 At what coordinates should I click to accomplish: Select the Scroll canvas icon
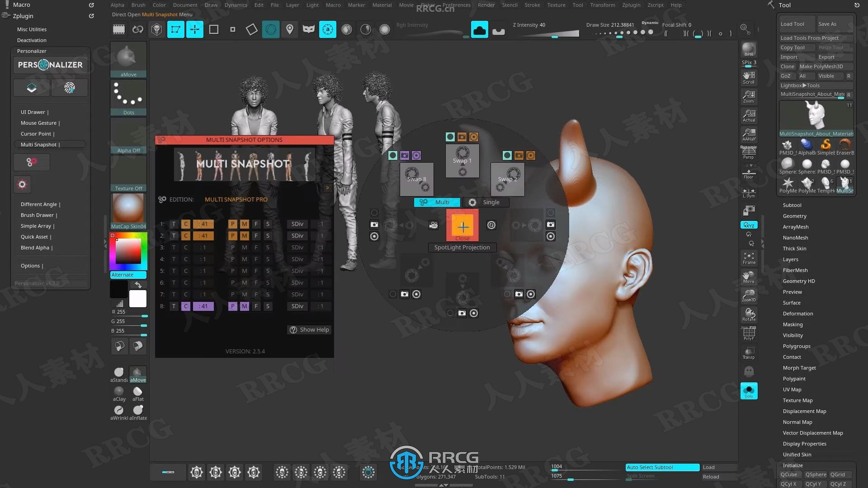click(x=749, y=78)
